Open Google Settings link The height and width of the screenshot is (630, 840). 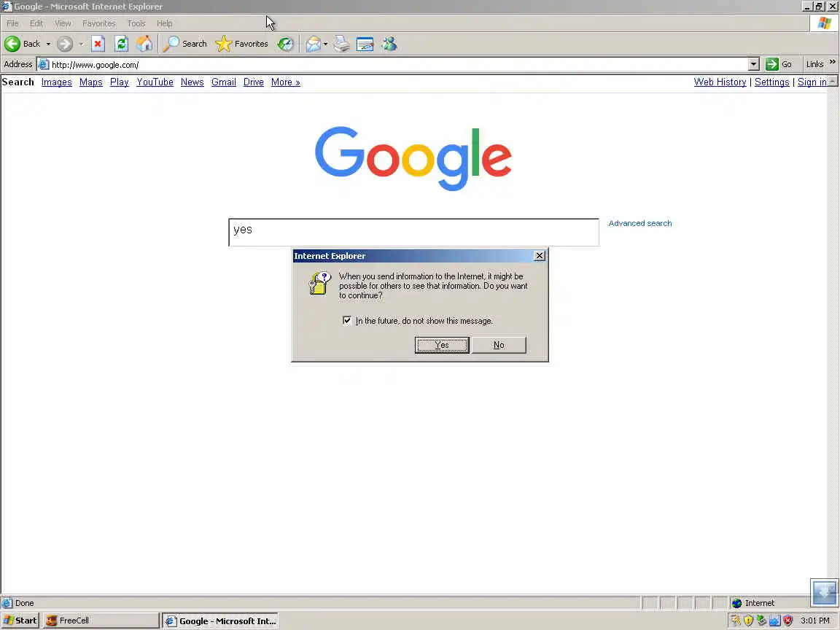(x=772, y=82)
